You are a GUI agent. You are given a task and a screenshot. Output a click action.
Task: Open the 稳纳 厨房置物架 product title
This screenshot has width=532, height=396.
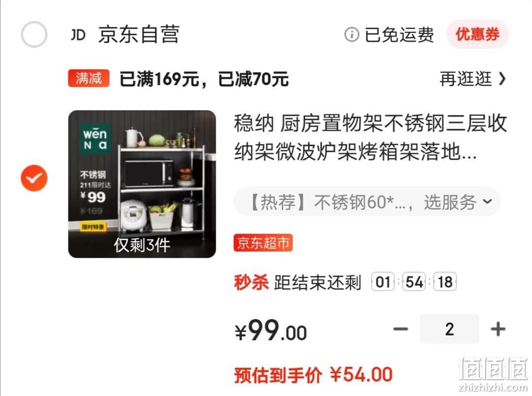point(370,137)
